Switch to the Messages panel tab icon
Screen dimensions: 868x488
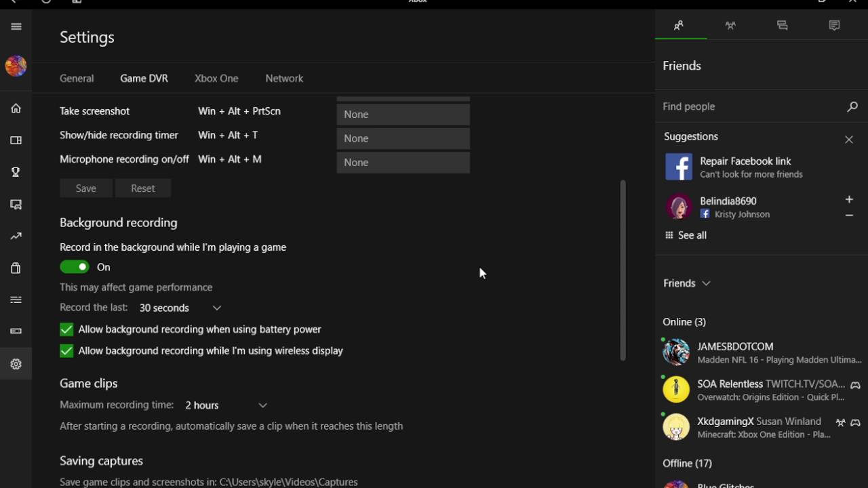pos(783,26)
